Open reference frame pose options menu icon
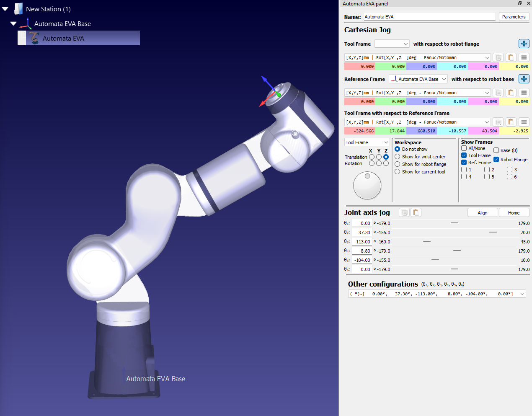The image size is (532, 416). click(x=524, y=93)
